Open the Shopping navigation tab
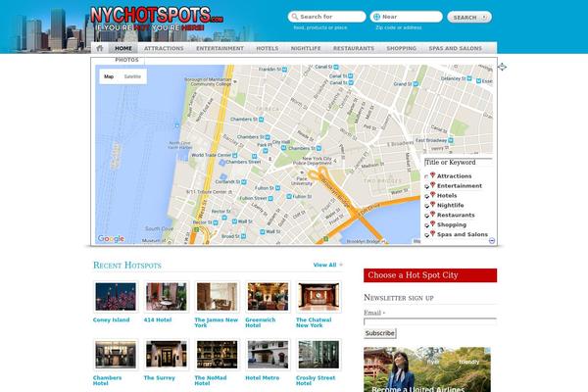 [401, 48]
